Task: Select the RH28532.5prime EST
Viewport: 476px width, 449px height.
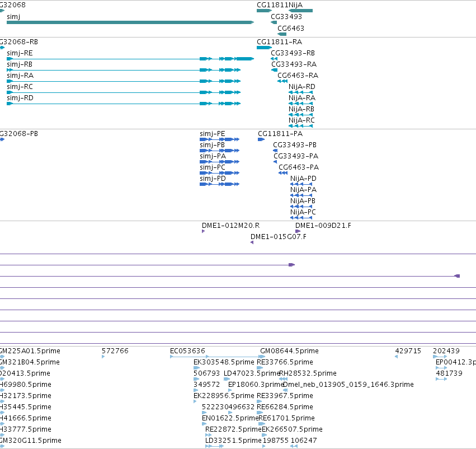Action: (283, 379)
